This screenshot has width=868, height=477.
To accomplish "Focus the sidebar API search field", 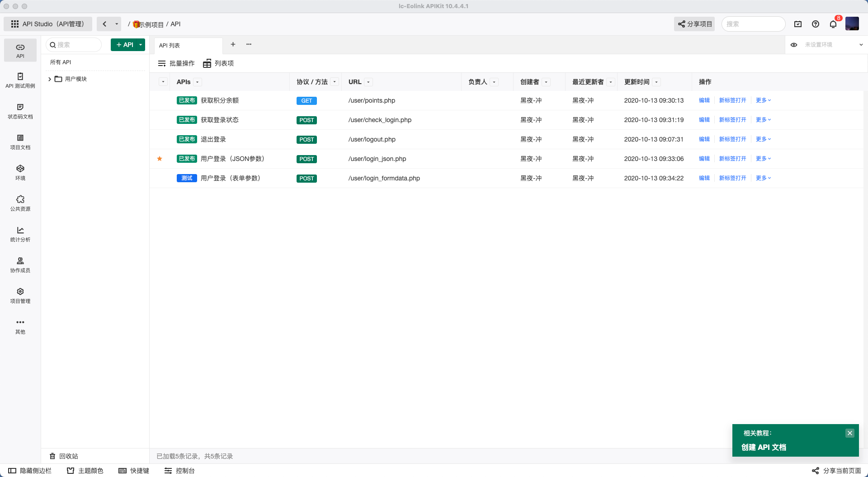I will [x=74, y=45].
